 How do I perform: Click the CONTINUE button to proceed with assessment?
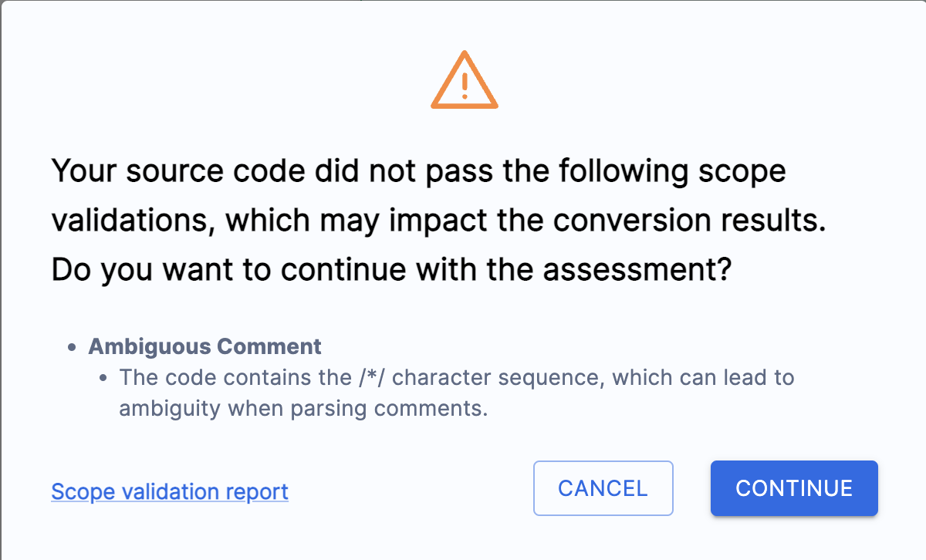coord(793,488)
